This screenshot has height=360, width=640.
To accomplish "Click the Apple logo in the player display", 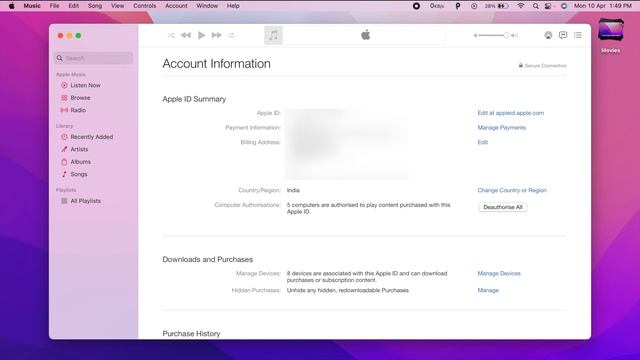I will click(366, 35).
